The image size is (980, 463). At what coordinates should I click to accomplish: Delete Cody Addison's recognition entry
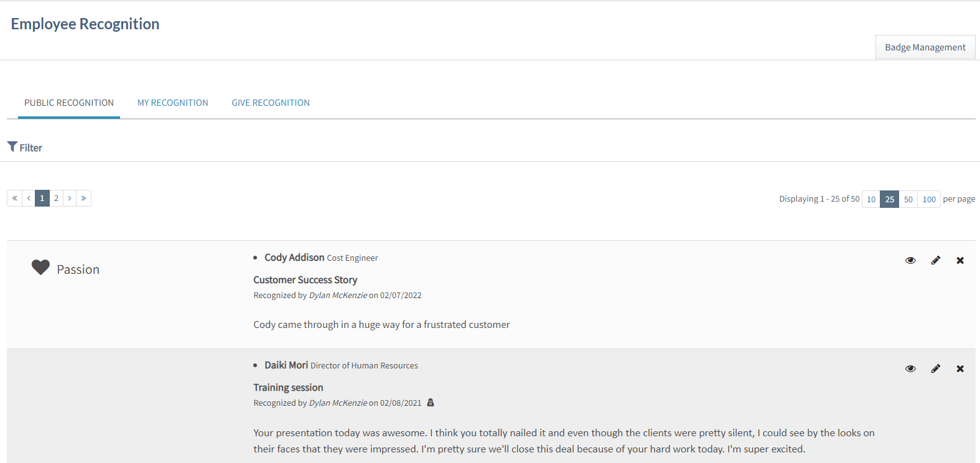pyautogui.click(x=960, y=261)
